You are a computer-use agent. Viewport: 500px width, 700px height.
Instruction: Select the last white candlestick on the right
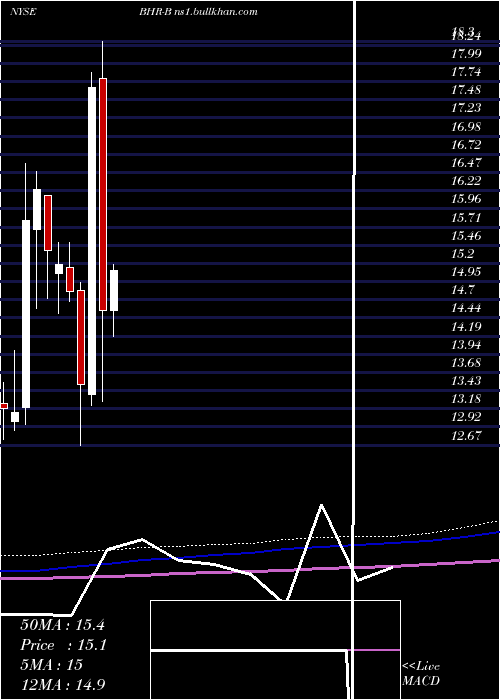(x=114, y=291)
